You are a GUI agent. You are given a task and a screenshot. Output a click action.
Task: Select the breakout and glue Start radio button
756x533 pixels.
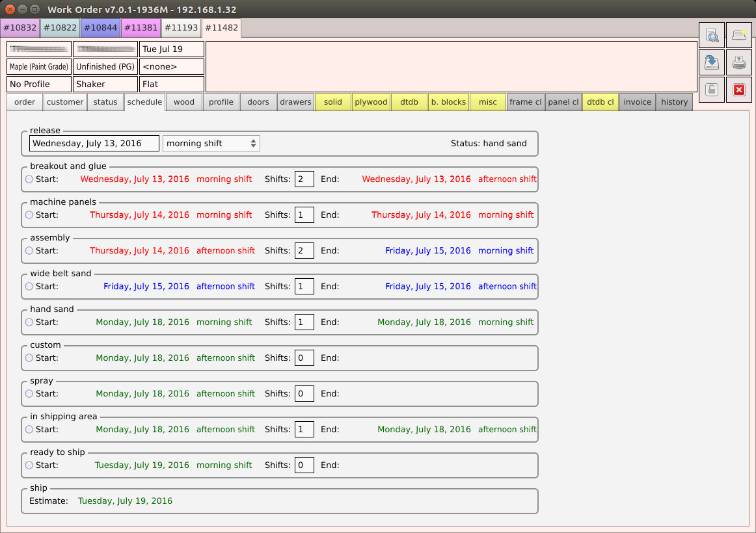pyautogui.click(x=29, y=179)
